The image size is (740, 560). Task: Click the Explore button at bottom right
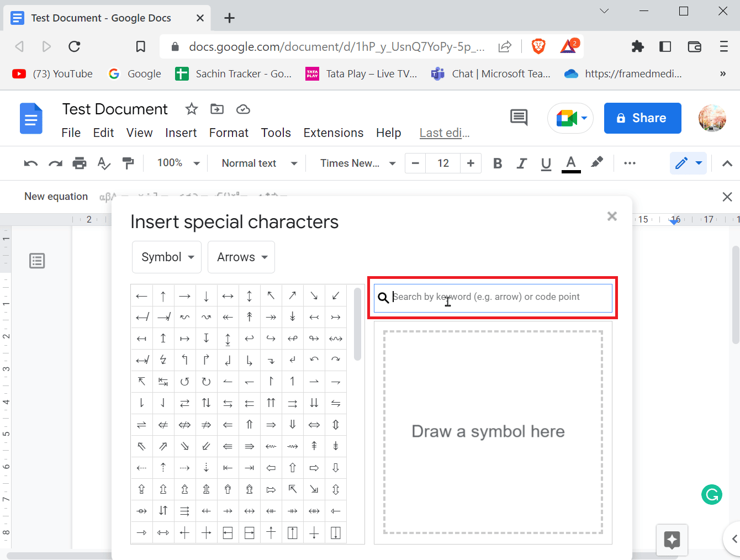pos(672,540)
